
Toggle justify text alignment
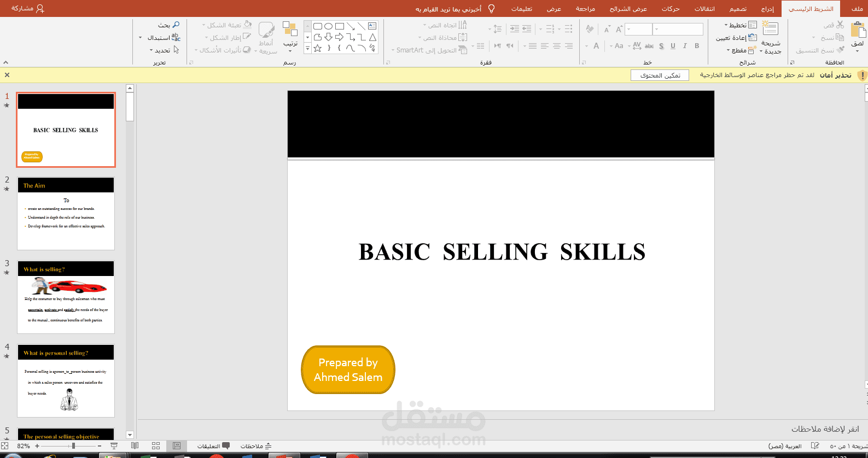[533, 46]
